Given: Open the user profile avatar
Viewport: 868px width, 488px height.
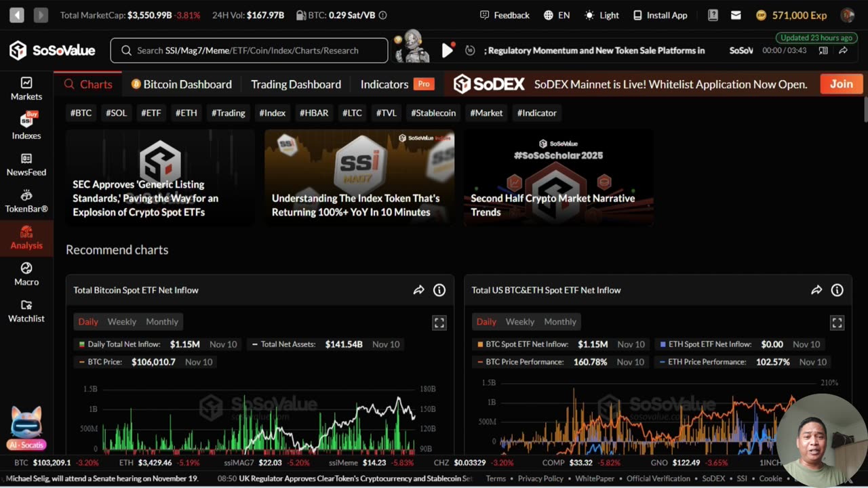Looking at the screenshot, I should pyautogui.click(x=847, y=15).
